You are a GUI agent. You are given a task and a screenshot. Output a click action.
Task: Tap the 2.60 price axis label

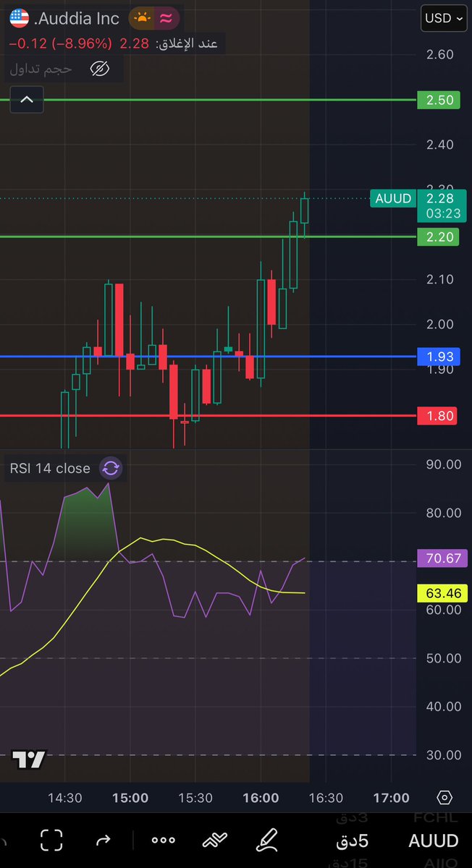[x=440, y=54]
